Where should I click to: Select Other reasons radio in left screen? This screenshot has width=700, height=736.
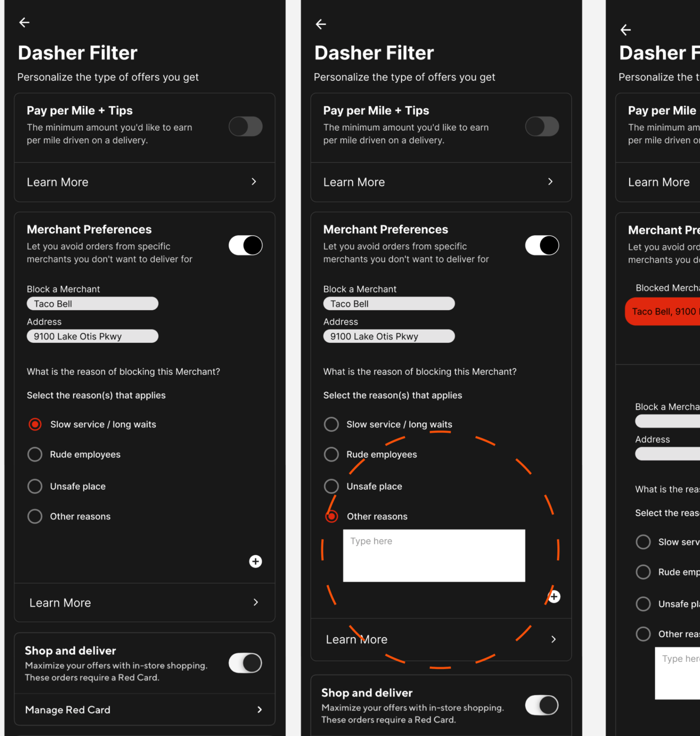click(35, 516)
